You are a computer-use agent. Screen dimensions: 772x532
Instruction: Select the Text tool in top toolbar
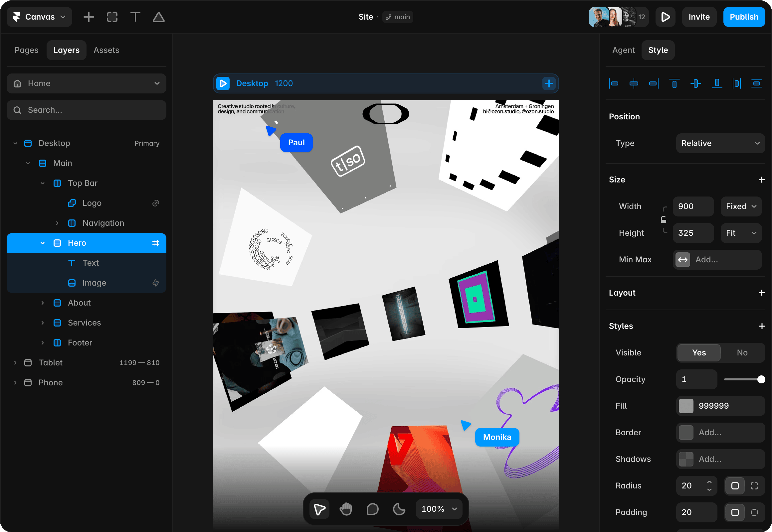click(x=135, y=17)
